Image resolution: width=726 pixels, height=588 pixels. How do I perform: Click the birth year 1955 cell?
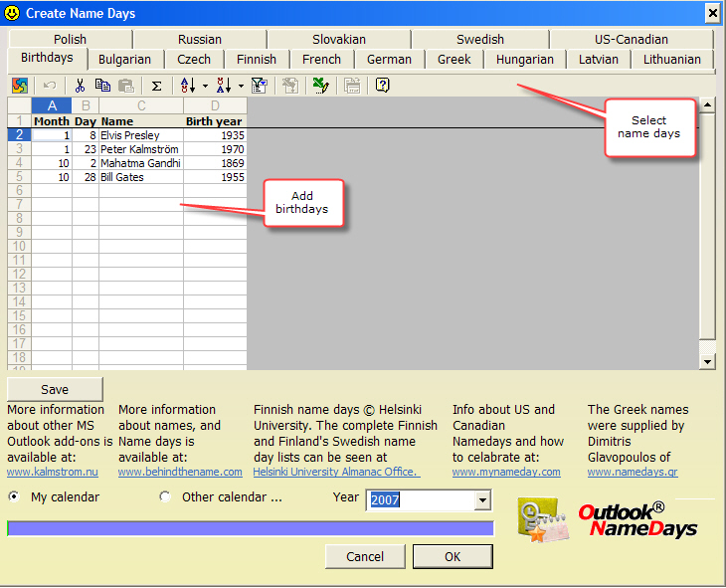click(215, 177)
